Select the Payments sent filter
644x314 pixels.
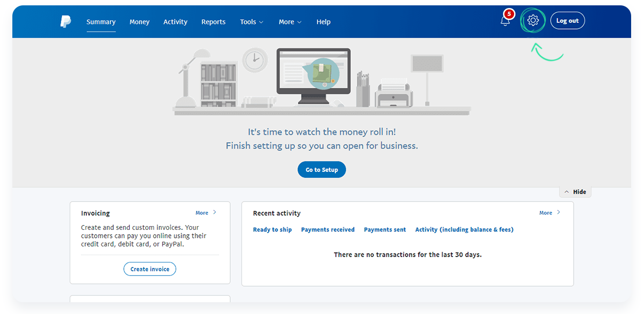point(385,229)
